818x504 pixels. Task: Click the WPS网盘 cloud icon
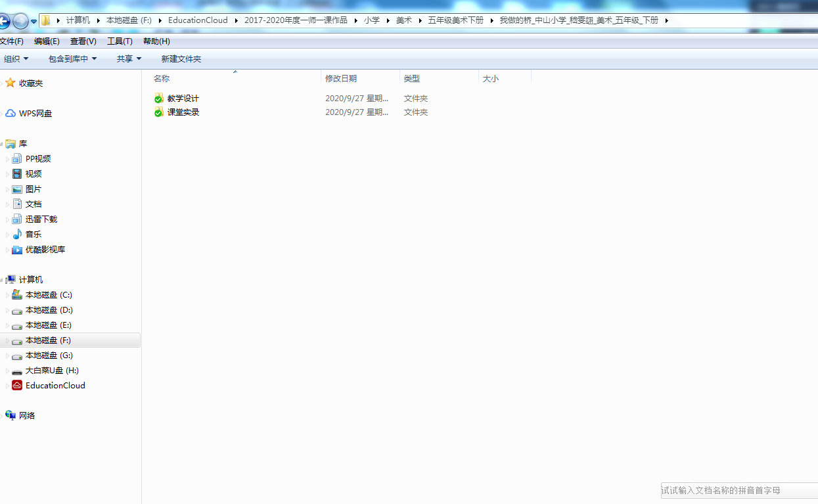[11, 114]
